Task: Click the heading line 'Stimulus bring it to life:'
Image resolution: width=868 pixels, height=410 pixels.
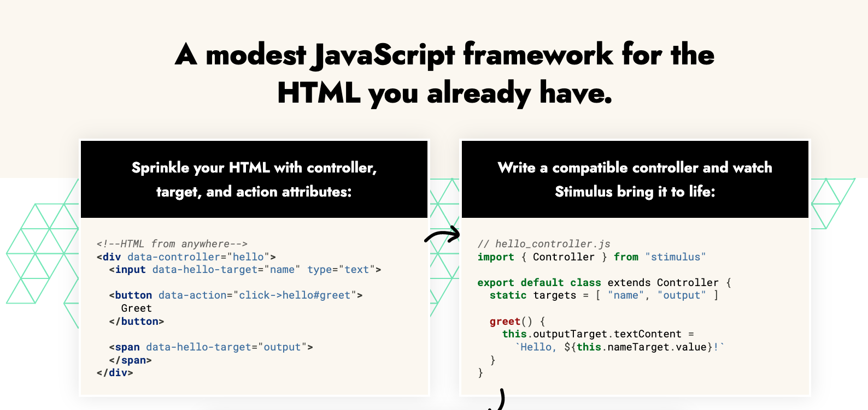Action: (635, 192)
